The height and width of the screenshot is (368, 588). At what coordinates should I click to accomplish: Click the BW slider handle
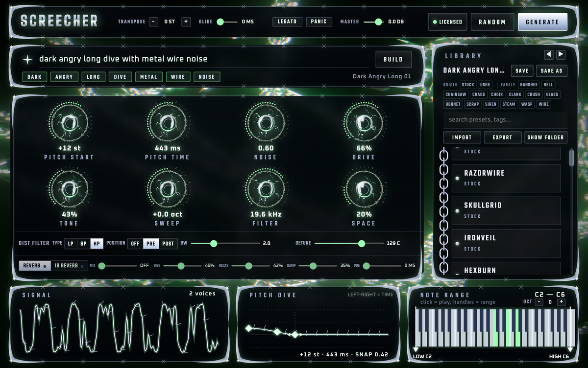(x=214, y=243)
